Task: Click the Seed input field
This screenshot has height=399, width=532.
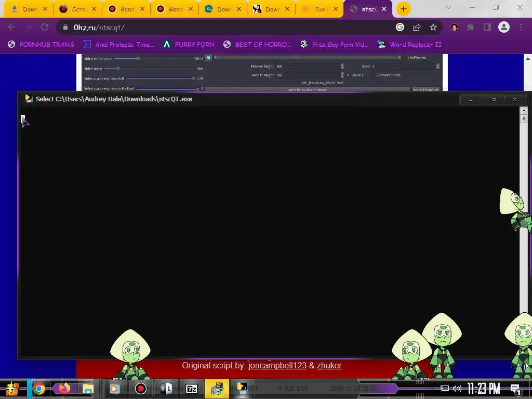Action: tap(403, 66)
